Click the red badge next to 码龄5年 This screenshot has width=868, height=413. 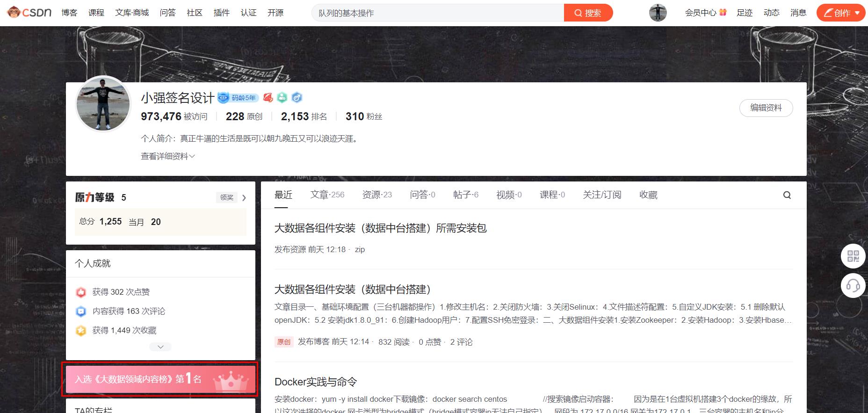click(268, 97)
